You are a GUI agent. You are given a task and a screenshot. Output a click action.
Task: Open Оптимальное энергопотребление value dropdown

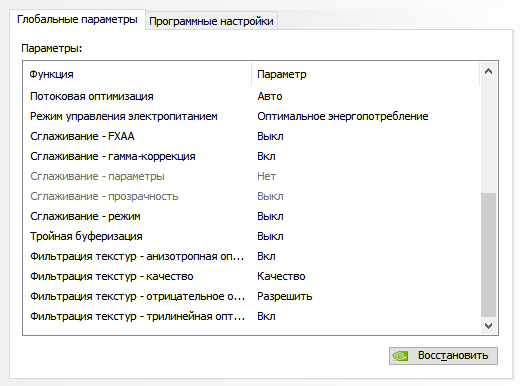pyautogui.click(x=343, y=116)
